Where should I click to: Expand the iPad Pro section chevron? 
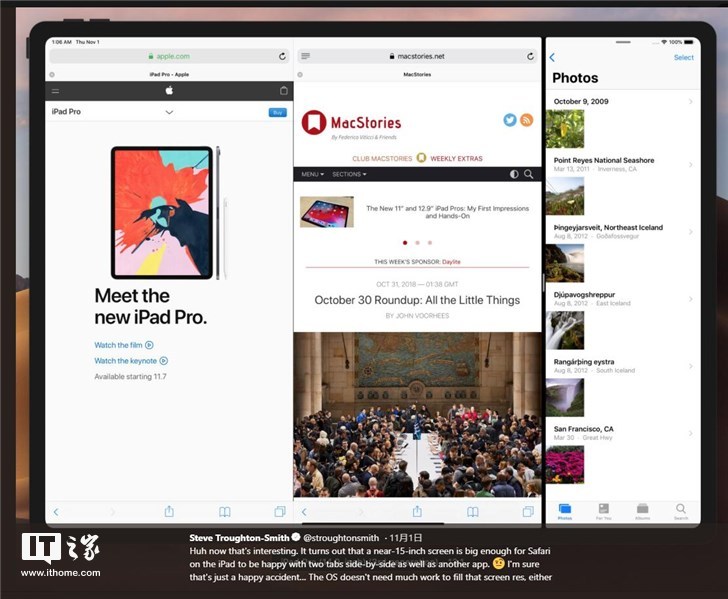[x=169, y=112]
